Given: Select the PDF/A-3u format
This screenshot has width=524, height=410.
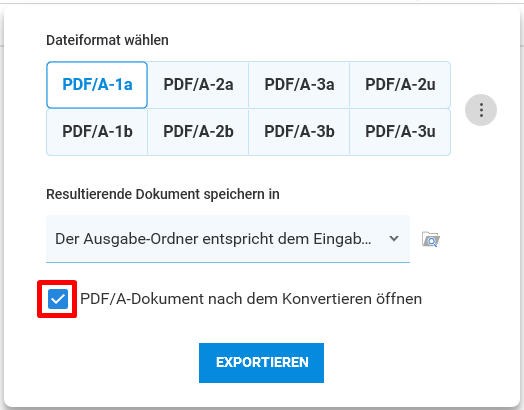Looking at the screenshot, I should (400, 132).
